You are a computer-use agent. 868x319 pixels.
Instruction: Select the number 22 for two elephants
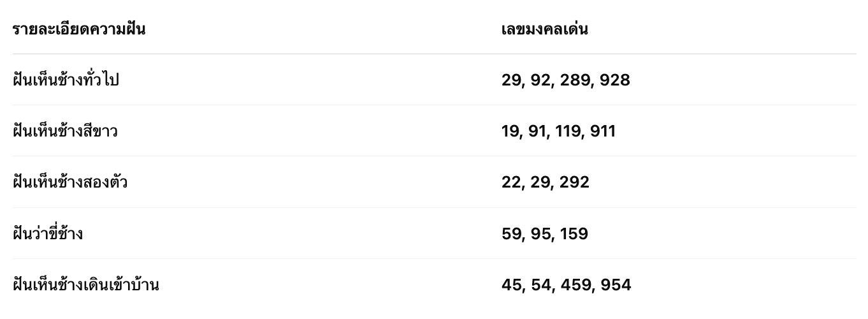[511, 182]
